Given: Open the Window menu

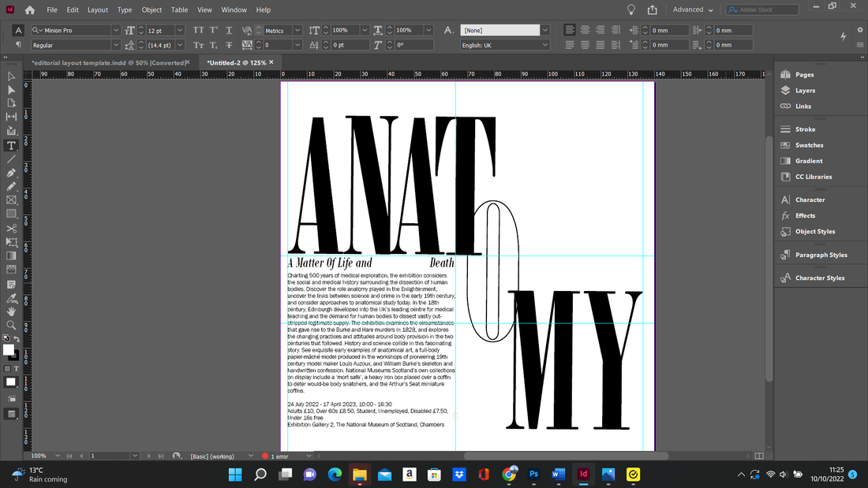Looking at the screenshot, I should pos(234,10).
